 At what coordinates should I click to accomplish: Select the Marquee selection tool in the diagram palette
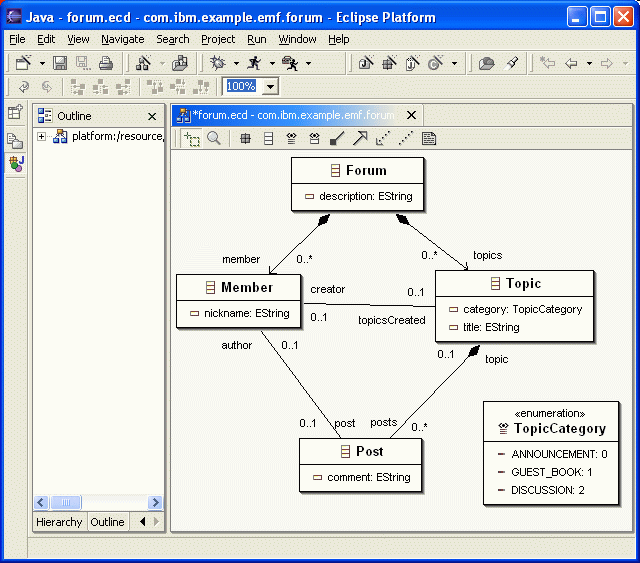click(191, 139)
